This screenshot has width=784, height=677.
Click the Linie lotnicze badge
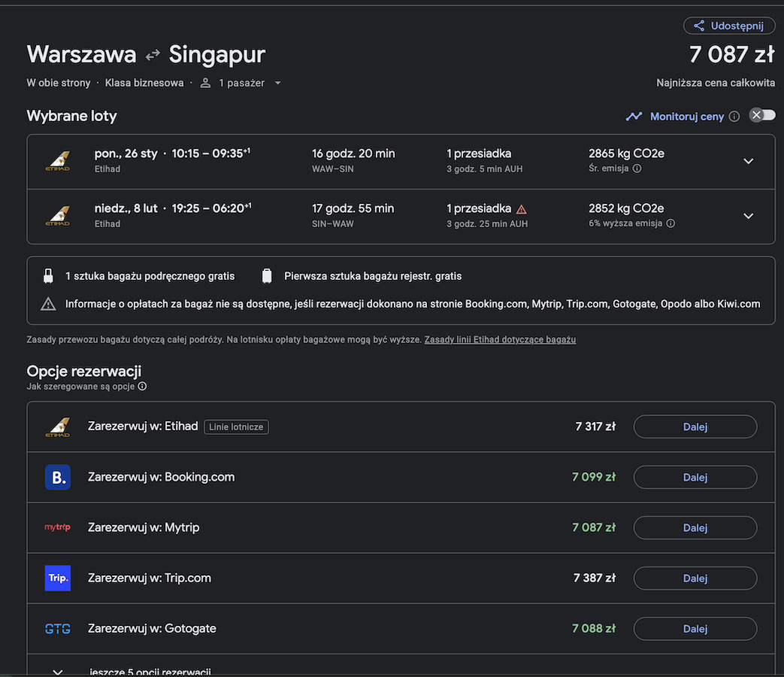(x=236, y=427)
